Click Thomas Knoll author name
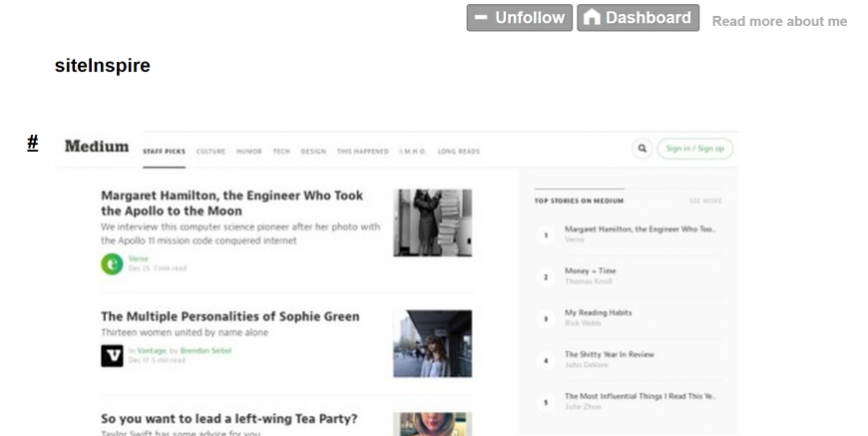 pos(589,281)
